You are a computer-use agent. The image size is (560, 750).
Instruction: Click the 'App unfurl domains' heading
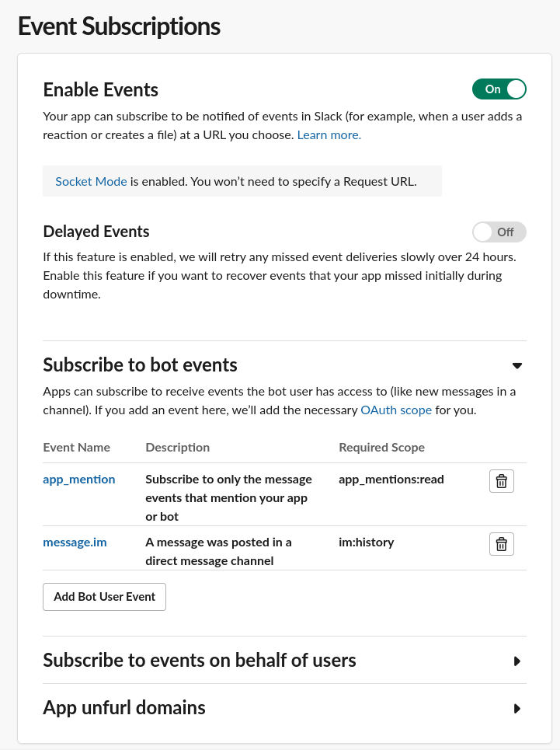pos(124,708)
